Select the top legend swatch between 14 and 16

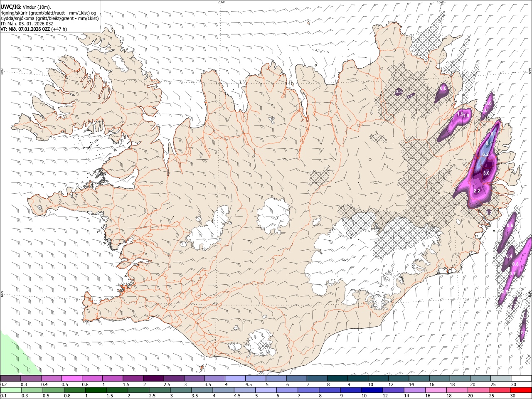tap(419, 378)
